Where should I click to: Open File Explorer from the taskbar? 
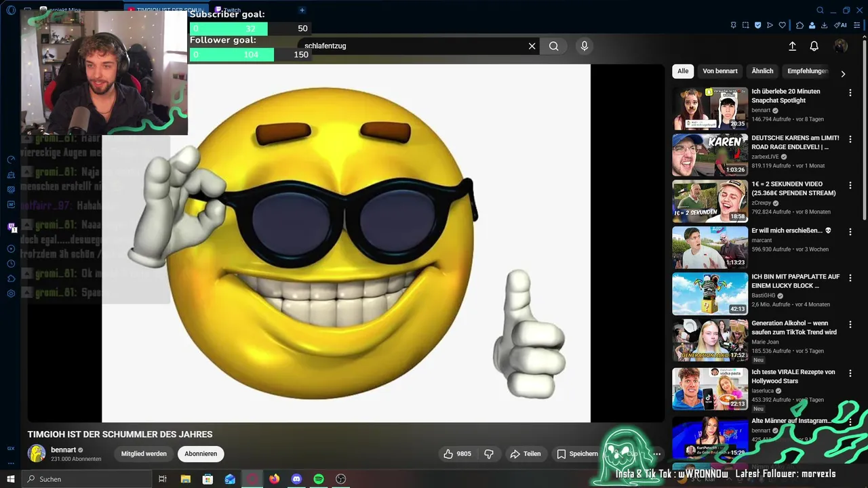[x=185, y=479]
